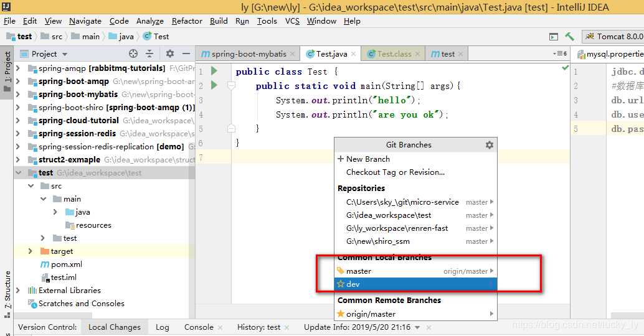Click the tag icon beside master branch
Screen dimensions: 644x336
[x=341, y=271]
